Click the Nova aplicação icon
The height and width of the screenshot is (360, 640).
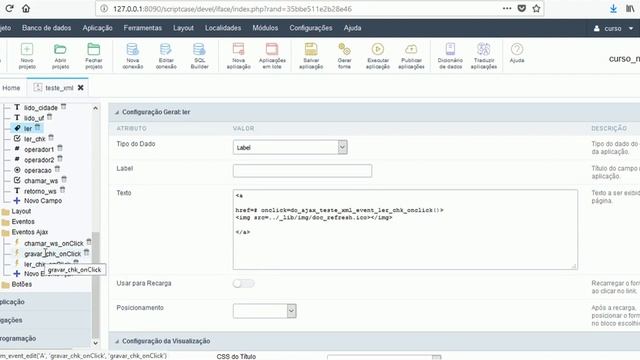238,56
